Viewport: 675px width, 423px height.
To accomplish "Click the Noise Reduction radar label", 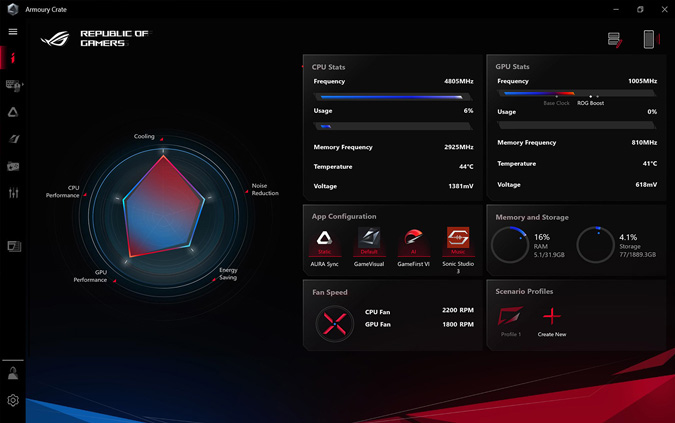I will (x=265, y=189).
